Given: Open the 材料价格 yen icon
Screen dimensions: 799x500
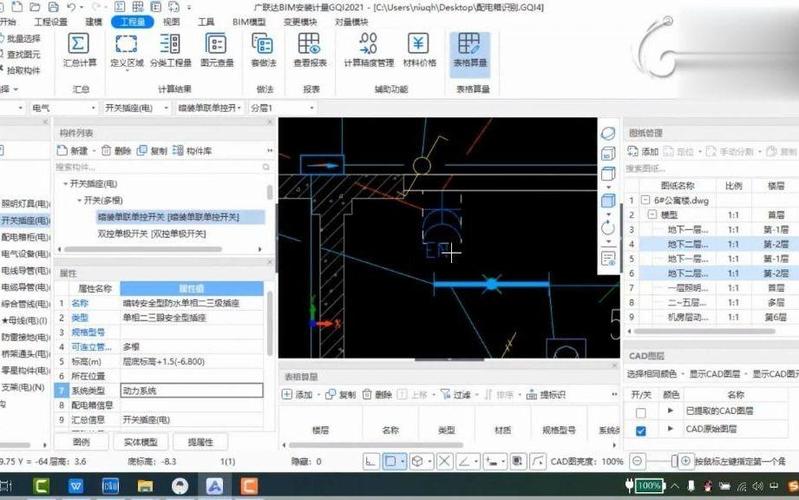Looking at the screenshot, I should (418, 44).
